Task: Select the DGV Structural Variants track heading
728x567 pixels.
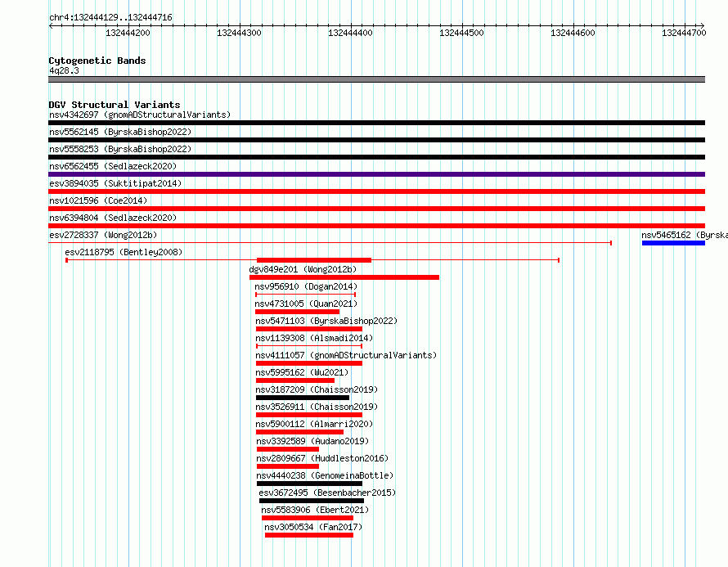Action: click(115, 105)
